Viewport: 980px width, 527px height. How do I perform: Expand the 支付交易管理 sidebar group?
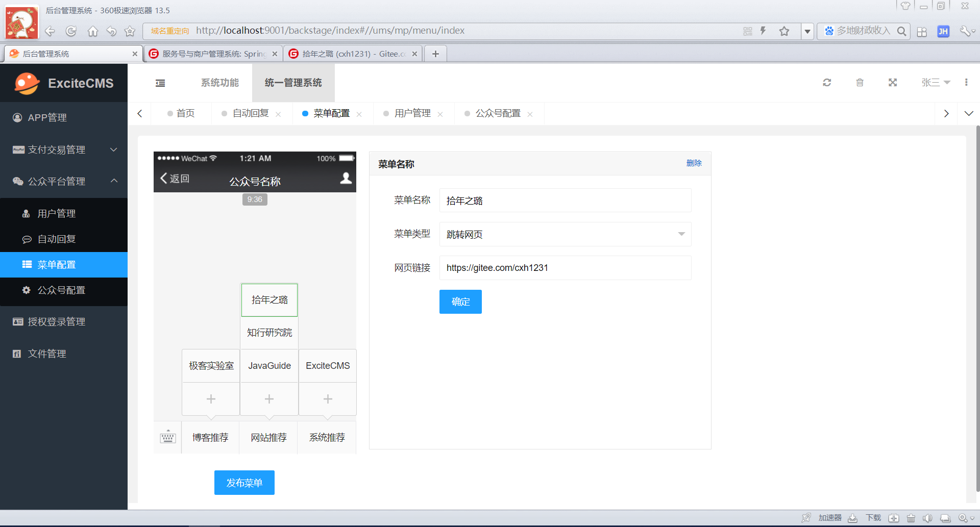64,149
